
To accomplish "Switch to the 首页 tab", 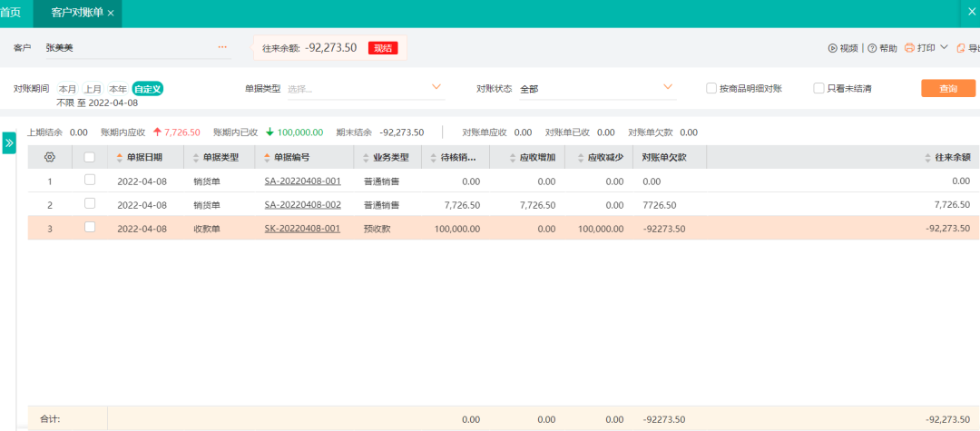I will [x=11, y=13].
